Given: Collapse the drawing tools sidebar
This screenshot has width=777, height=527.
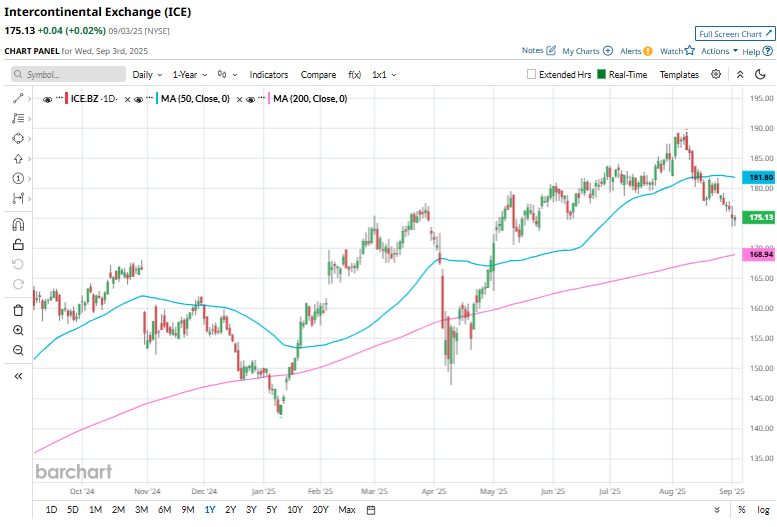Looking at the screenshot, I should click(18, 376).
